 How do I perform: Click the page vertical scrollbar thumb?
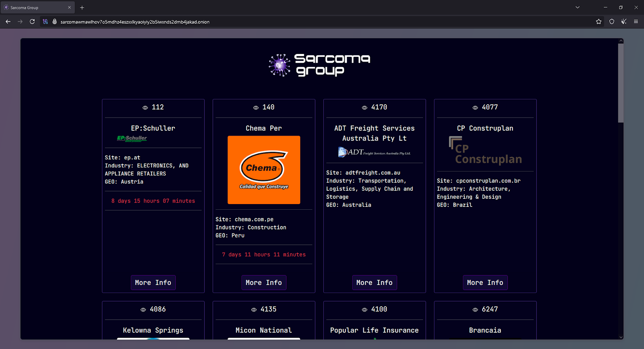(x=621, y=83)
